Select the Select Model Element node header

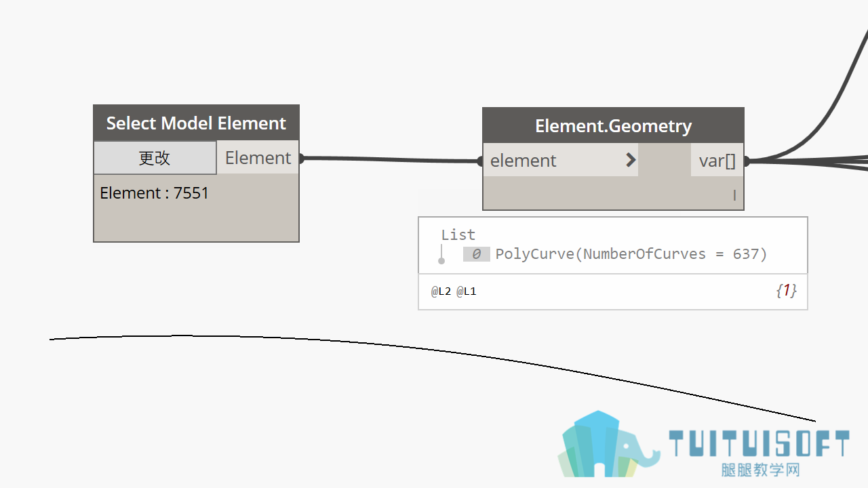pos(196,123)
